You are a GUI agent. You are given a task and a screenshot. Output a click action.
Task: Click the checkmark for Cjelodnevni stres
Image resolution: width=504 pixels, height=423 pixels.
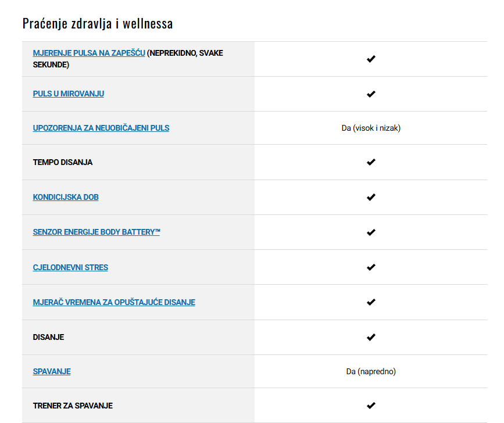tap(371, 267)
